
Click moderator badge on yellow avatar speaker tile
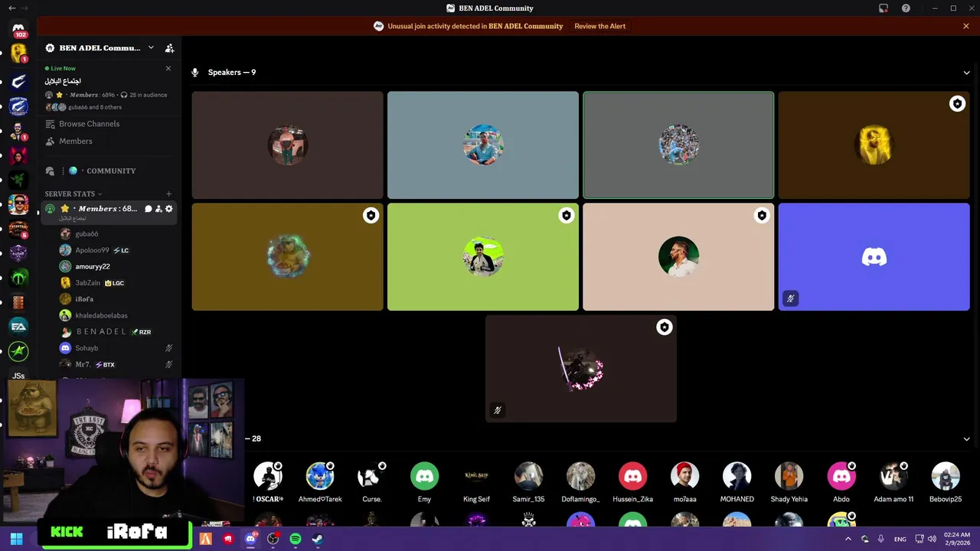(957, 104)
